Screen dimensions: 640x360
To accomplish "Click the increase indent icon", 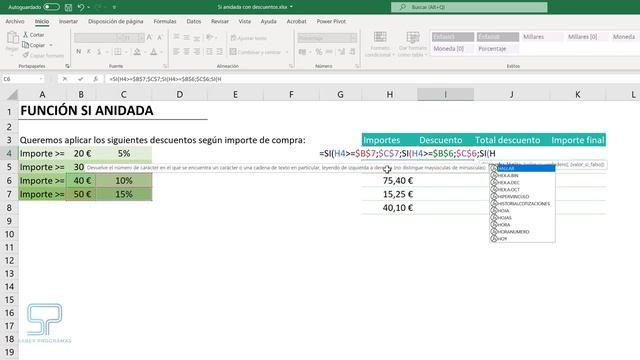I will pos(220,52).
